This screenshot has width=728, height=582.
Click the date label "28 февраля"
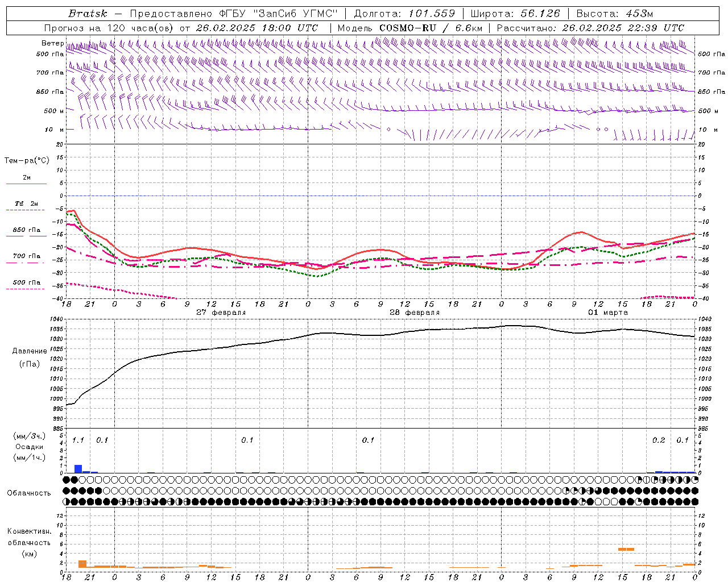pyautogui.click(x=415, y=313)
